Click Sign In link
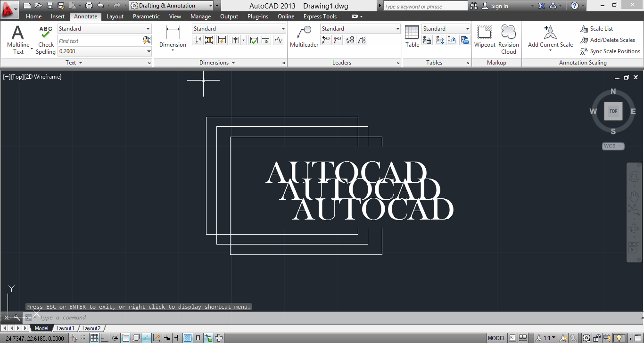The image size is (644, 343). [499, 6]
